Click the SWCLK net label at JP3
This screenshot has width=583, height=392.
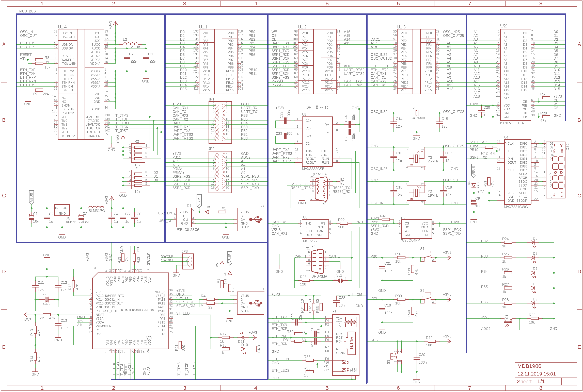tap(167, 256)
